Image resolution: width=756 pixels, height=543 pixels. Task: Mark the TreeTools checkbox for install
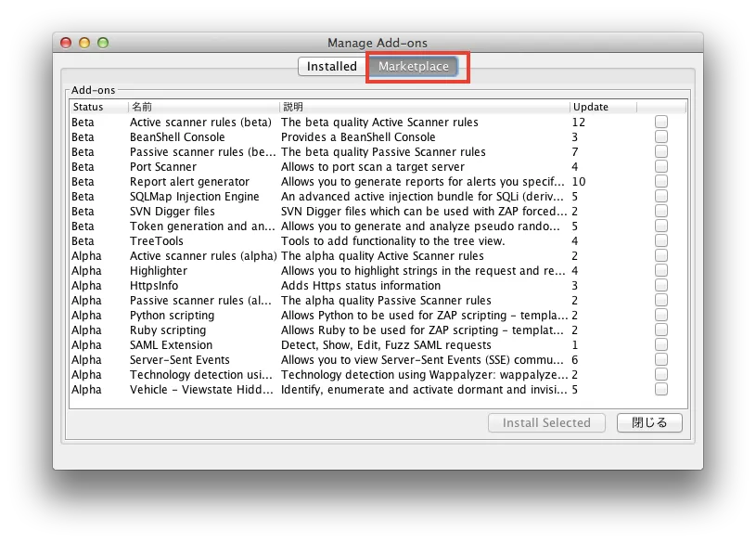click(x=661, y=241)
